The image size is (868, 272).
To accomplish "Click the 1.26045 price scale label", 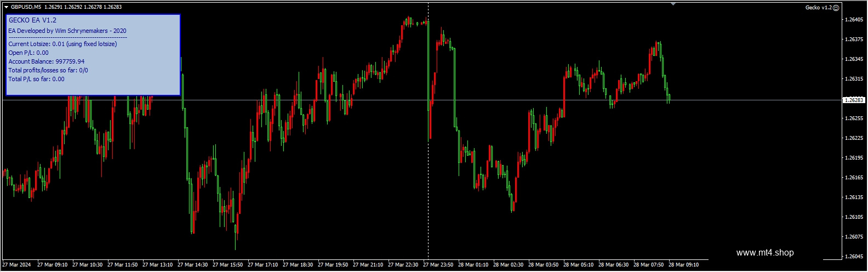I will pos(854,257).
